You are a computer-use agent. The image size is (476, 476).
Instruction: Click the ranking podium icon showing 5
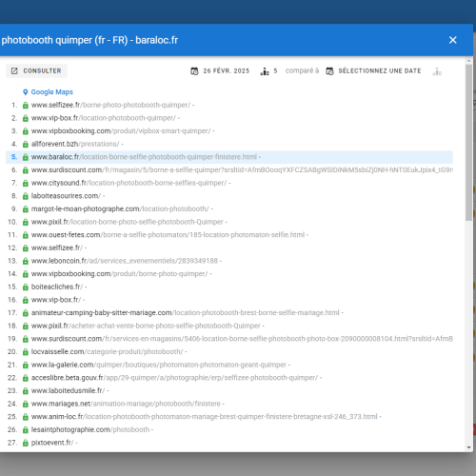[265, 71]
